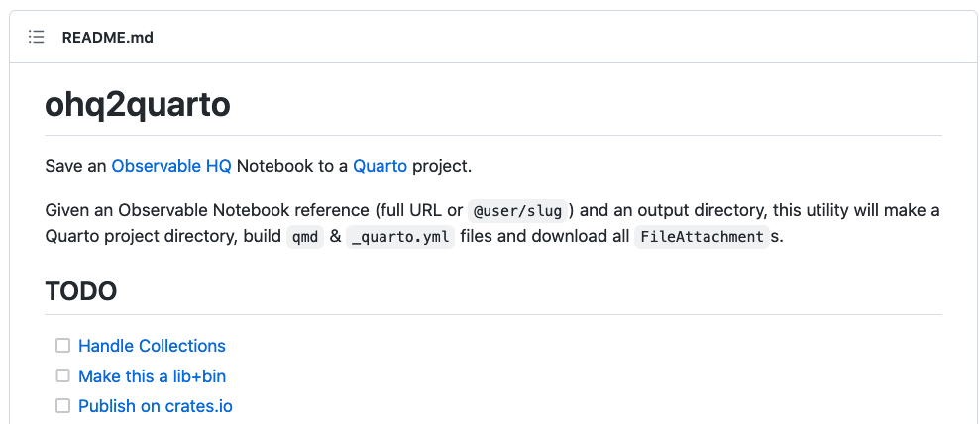Click the @user/slug inline code
This screenshot has height=424, width=980.
click(x=517, y=211)
